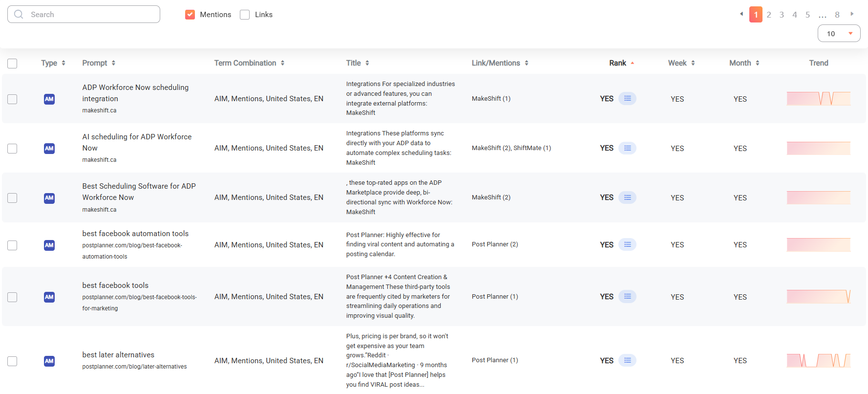Select best later alternatives row checkbox
The image size is (868, 394).
(x=12, y=361)
